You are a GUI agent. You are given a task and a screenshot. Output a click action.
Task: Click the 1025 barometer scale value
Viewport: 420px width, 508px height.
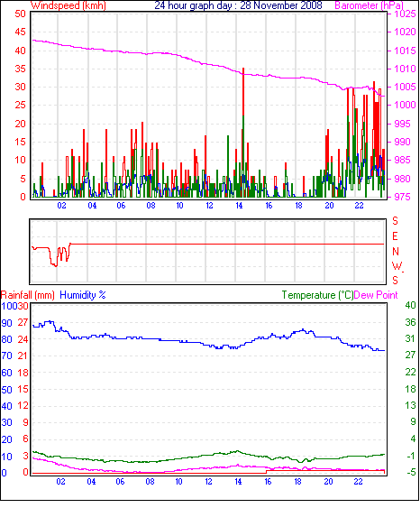pos(405,14)
